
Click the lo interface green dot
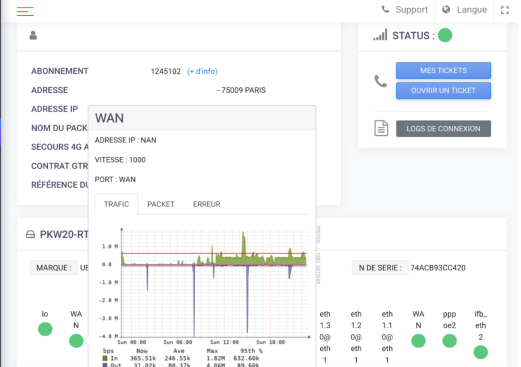click(x=45, y=329)
